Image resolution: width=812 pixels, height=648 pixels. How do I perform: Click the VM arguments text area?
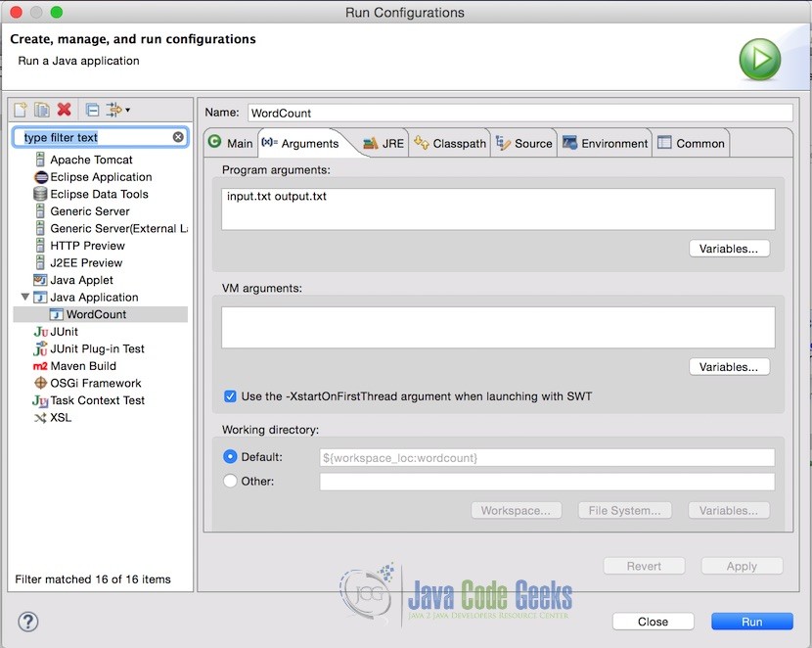pos(498,328)
